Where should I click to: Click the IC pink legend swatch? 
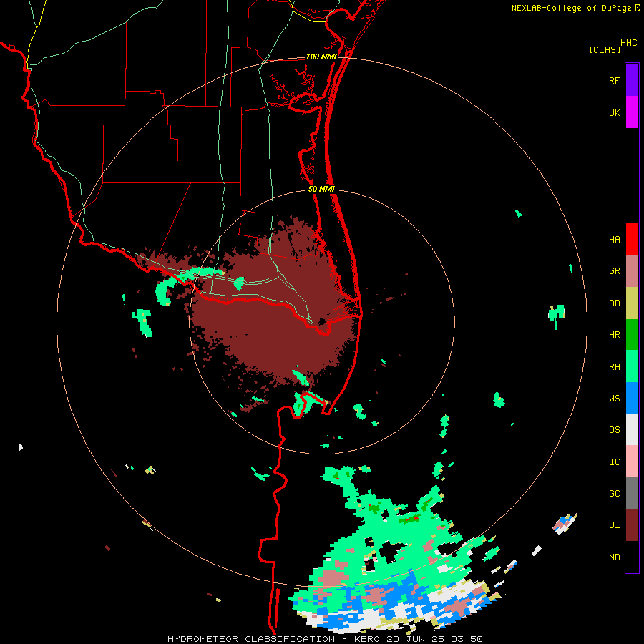pyautogui.click(x=632, y=462)
